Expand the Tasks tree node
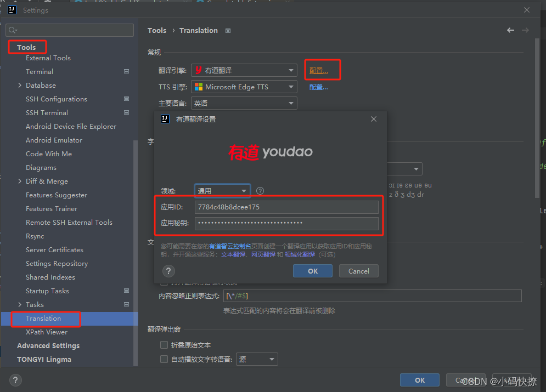Screen dimensions: 546x392 pos(20,304)
